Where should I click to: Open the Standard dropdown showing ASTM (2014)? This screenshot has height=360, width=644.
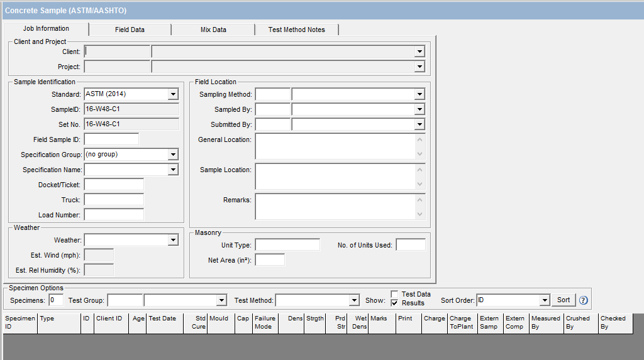[173, 94]
